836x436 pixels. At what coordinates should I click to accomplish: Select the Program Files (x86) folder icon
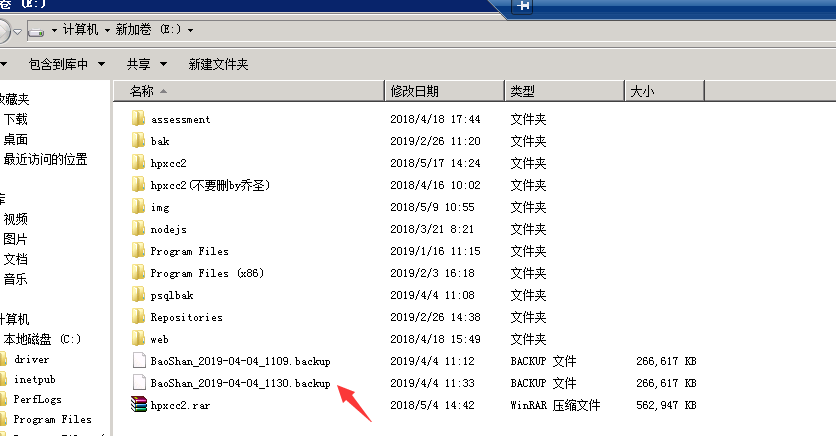coord(138,272)
